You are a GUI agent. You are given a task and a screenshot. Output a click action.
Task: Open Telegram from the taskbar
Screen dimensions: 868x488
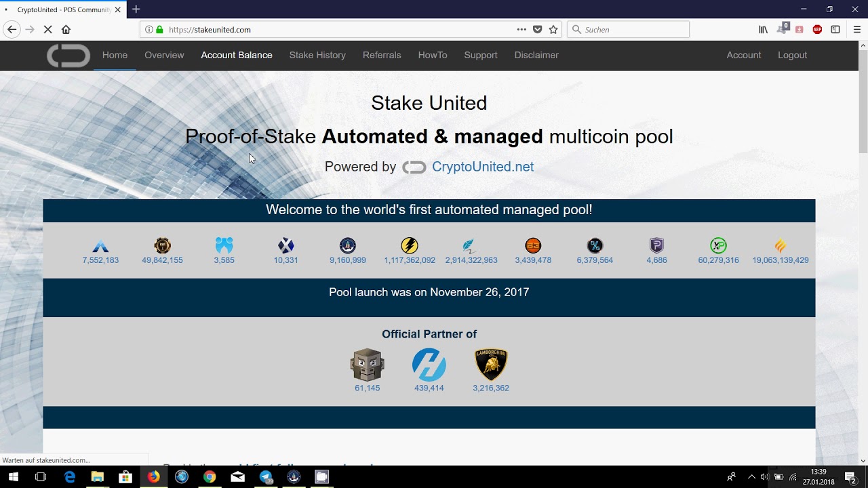pos(266,476)
